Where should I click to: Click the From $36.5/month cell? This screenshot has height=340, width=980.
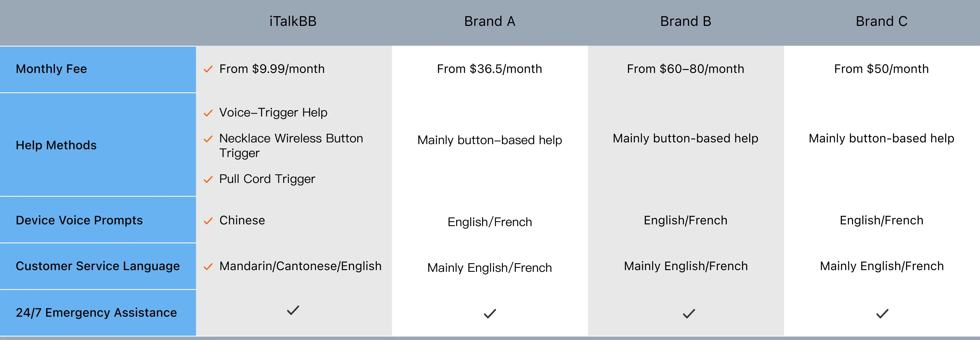489,69
